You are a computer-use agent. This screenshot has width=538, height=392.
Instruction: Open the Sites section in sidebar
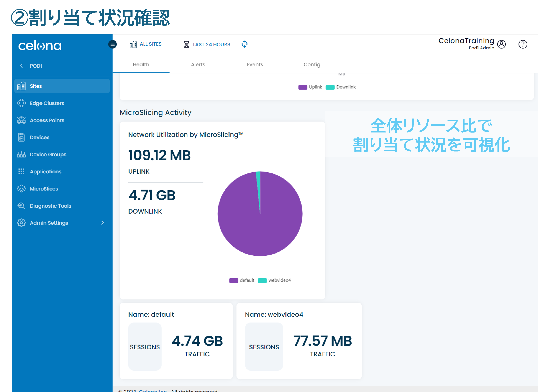pos(36,86)
